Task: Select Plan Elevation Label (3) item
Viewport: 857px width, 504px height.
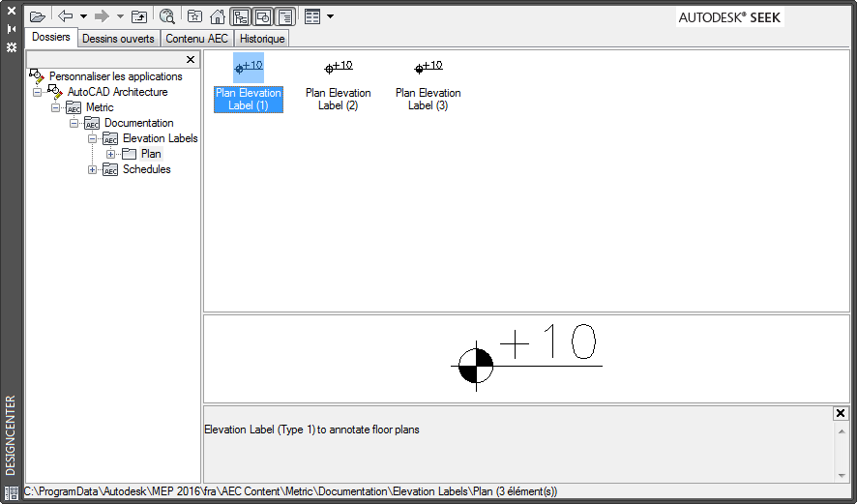Action: 428,83
